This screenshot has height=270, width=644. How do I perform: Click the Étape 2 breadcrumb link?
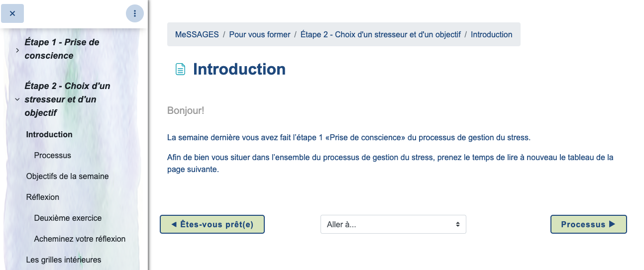[x=380, y=34]
